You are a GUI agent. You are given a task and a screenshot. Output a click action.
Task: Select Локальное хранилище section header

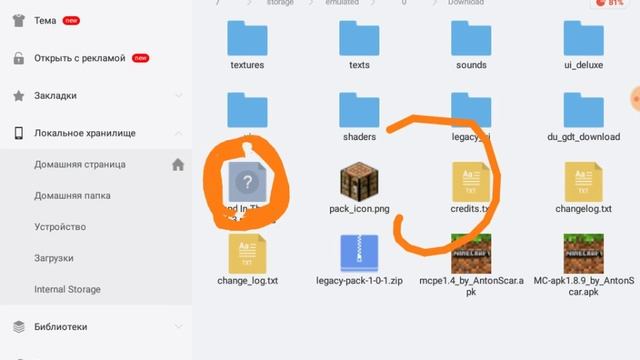tap(96, 133)
